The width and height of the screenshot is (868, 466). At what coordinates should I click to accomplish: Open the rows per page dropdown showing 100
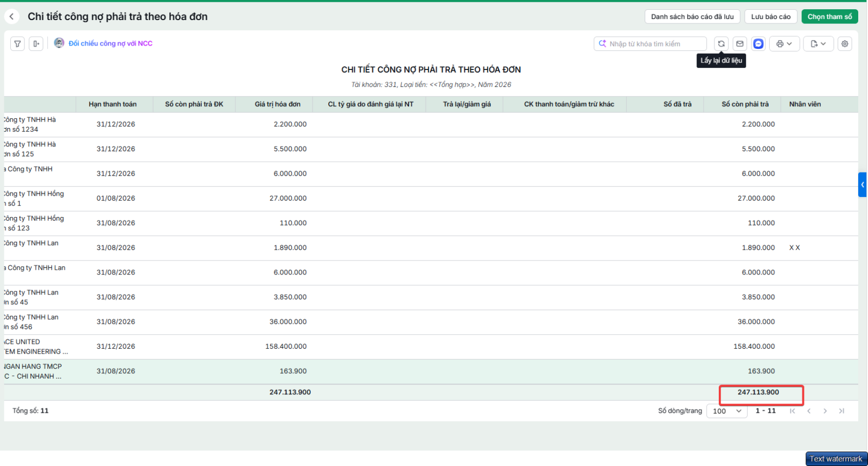727,411
